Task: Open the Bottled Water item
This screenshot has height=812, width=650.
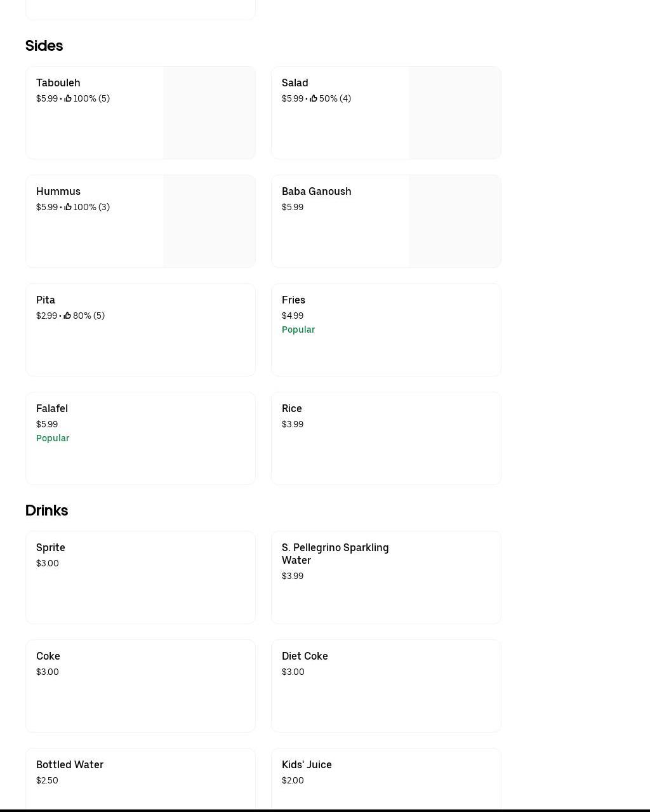Action: point(70,764)
